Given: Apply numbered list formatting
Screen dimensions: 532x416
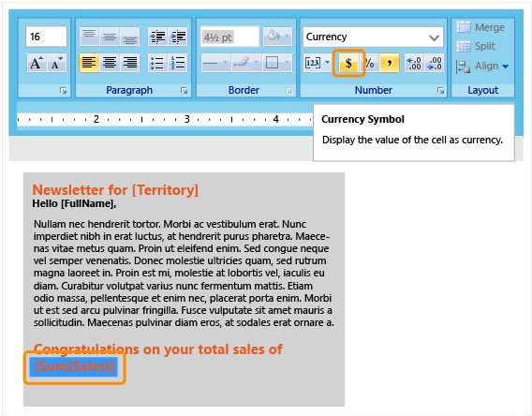Looking at the screenshot, I should (177, 63).
